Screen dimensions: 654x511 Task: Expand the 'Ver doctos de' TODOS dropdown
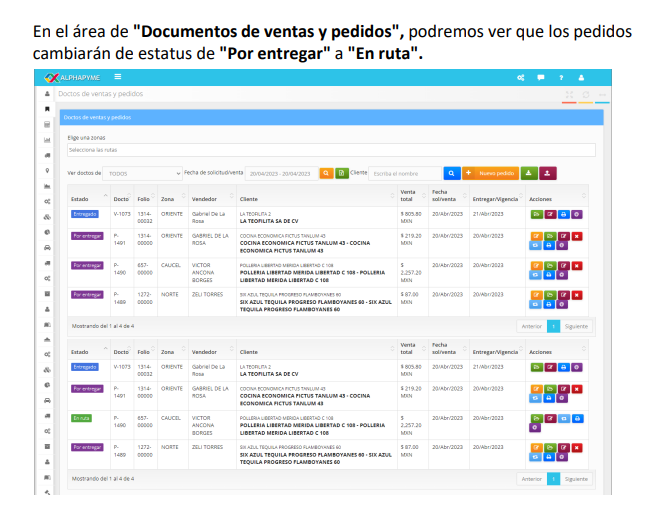coord(144,173)
